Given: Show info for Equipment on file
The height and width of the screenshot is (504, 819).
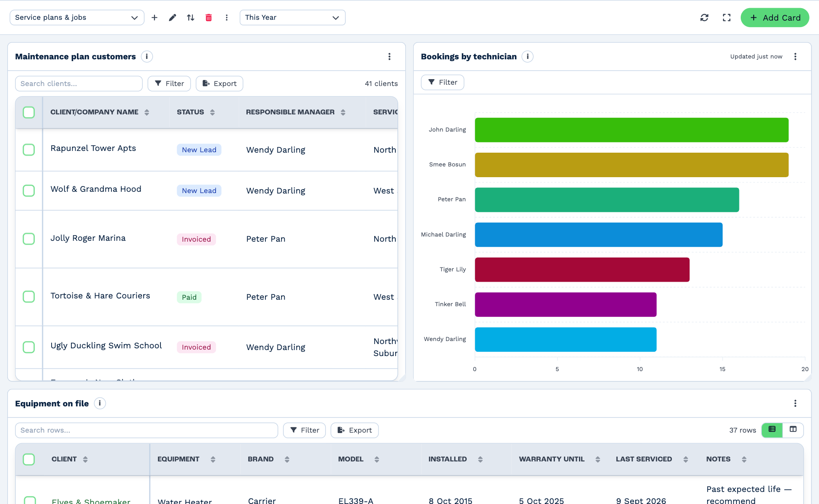Looking at the screenshot, I should 100,403.
